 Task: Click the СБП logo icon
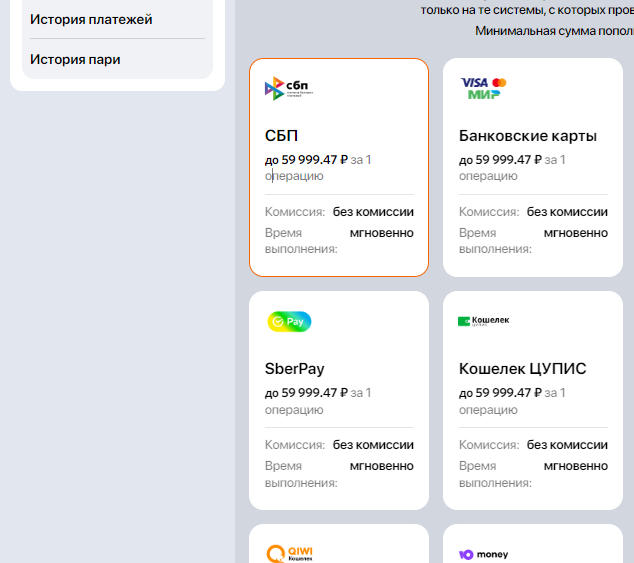(x=289, y=88)
